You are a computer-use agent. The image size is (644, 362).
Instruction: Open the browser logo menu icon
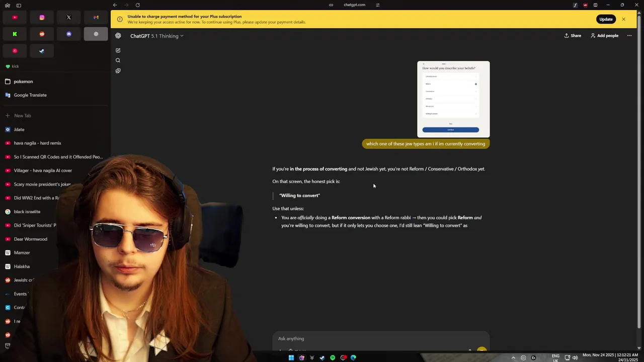[x=7, y=5]
